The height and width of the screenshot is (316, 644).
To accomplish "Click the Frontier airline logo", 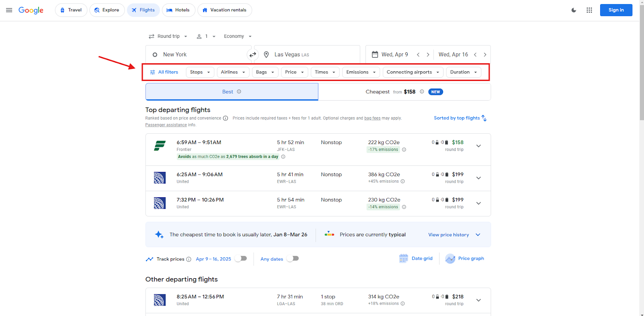I will click(x=160, y=146).
